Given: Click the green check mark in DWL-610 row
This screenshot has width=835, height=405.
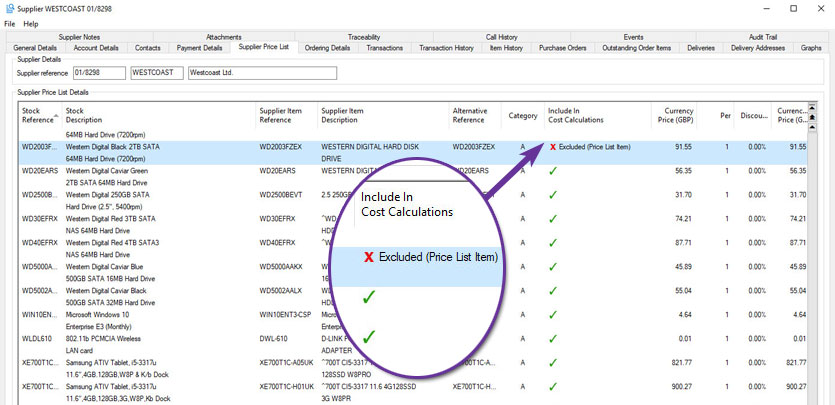Looking at the screenshot, I should (553, 338).
